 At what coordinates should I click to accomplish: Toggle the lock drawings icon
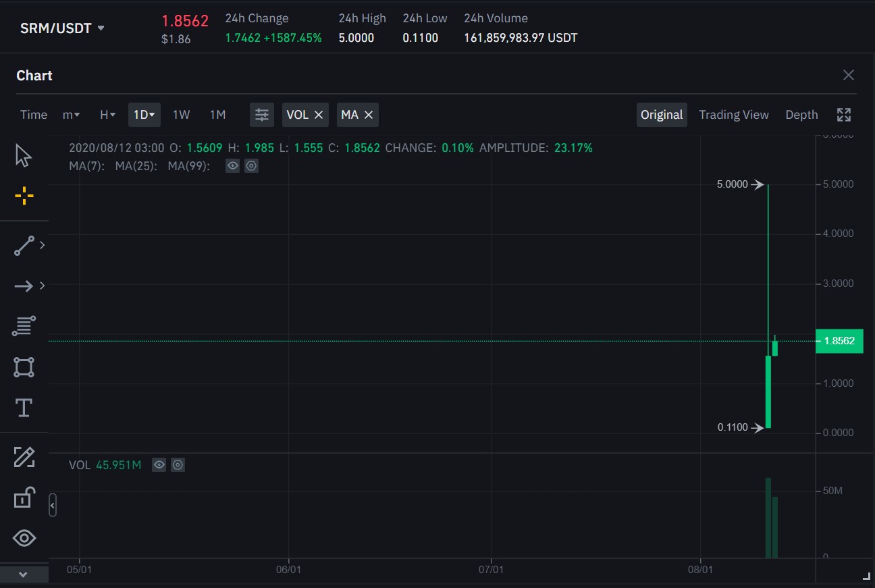(24, 498)
